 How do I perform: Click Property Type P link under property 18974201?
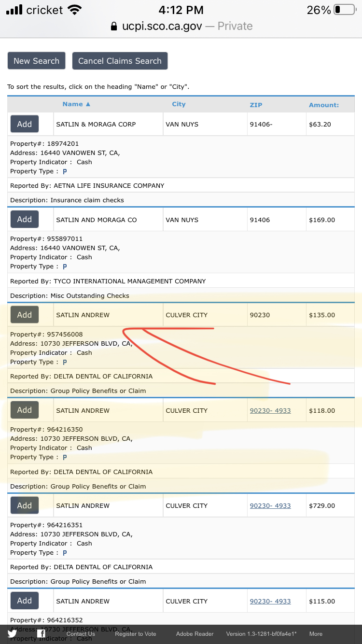point(65,171)
